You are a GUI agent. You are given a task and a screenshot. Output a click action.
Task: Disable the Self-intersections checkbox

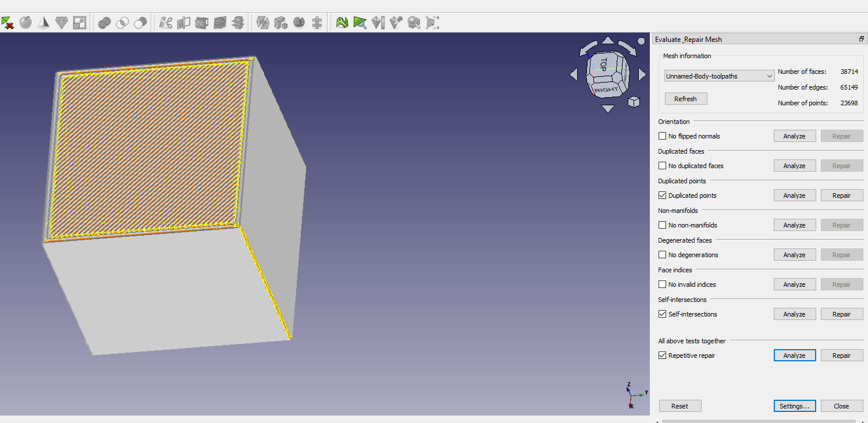662,314
